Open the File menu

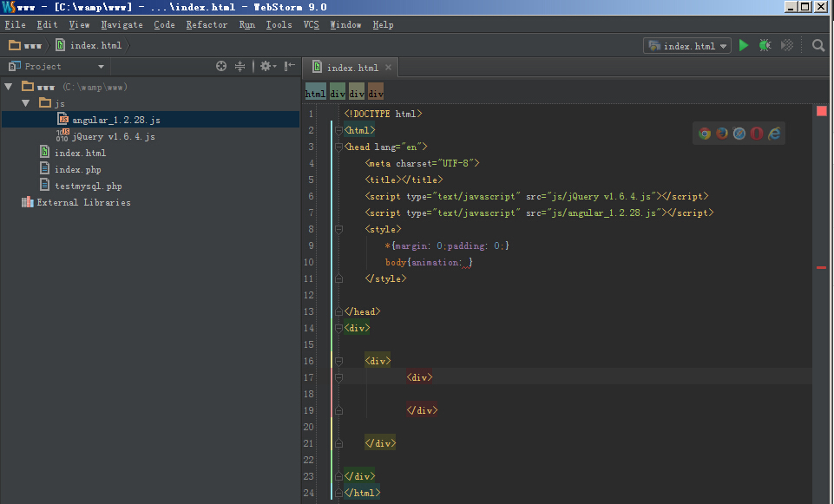[x=15, y=24]
